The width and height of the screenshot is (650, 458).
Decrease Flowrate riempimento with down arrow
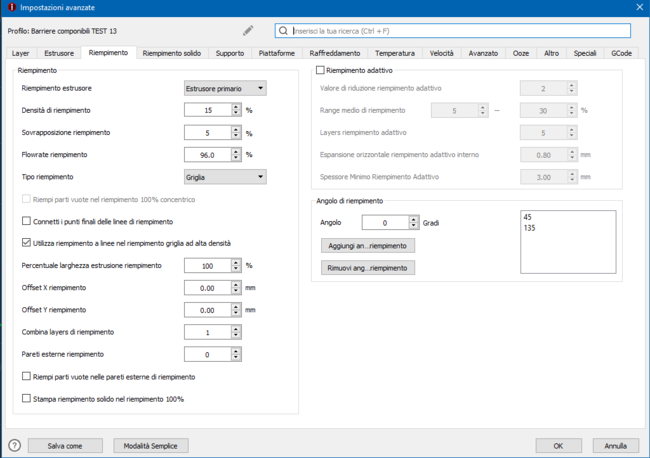[236, 158]
